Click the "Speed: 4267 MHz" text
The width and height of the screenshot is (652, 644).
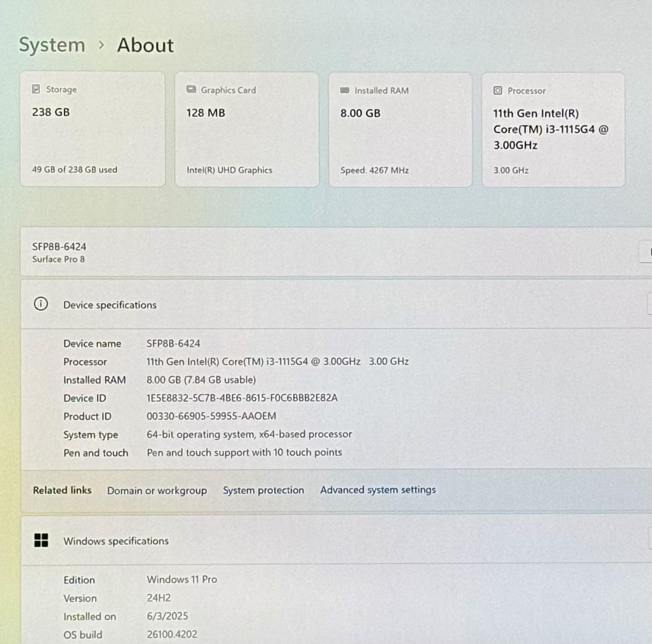point(374,170)
